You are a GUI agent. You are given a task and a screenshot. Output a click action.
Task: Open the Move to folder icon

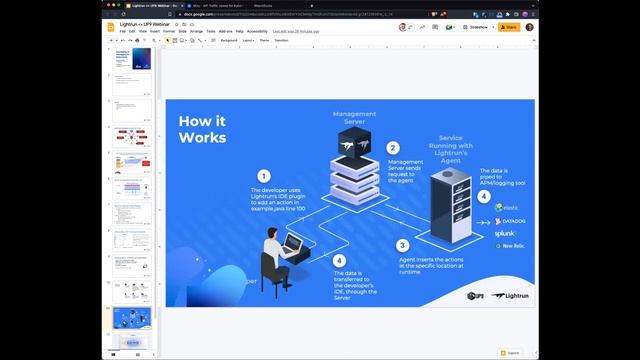[x=184, y=24]
